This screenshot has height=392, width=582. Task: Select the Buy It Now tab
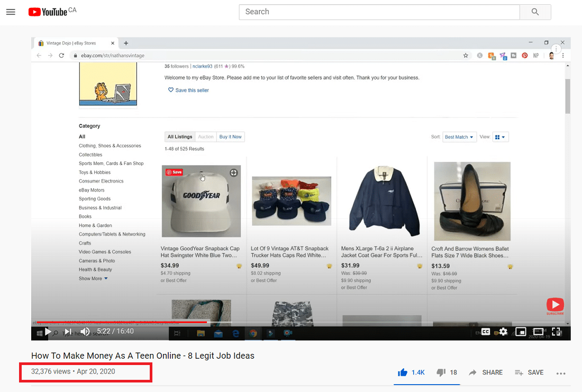click(230, 136)
